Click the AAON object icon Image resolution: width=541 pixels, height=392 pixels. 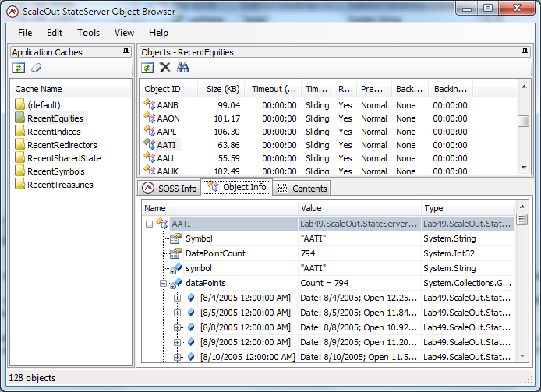coord(150,118)
